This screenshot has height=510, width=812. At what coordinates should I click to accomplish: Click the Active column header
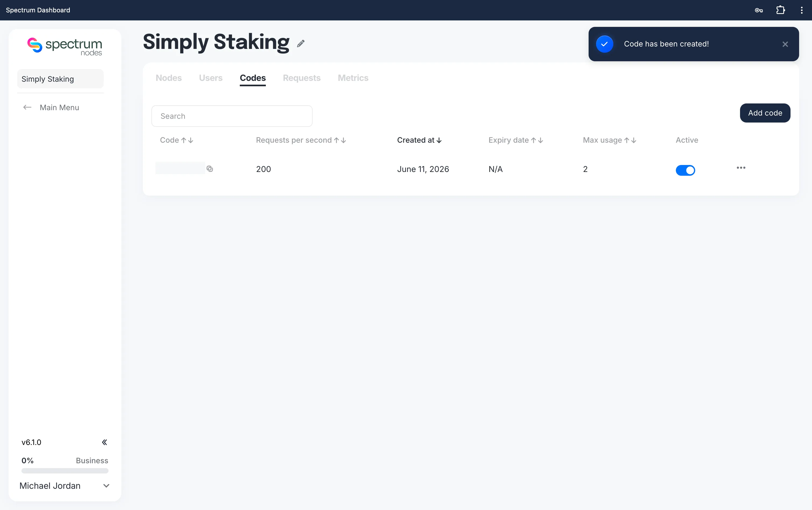[687, 140]
